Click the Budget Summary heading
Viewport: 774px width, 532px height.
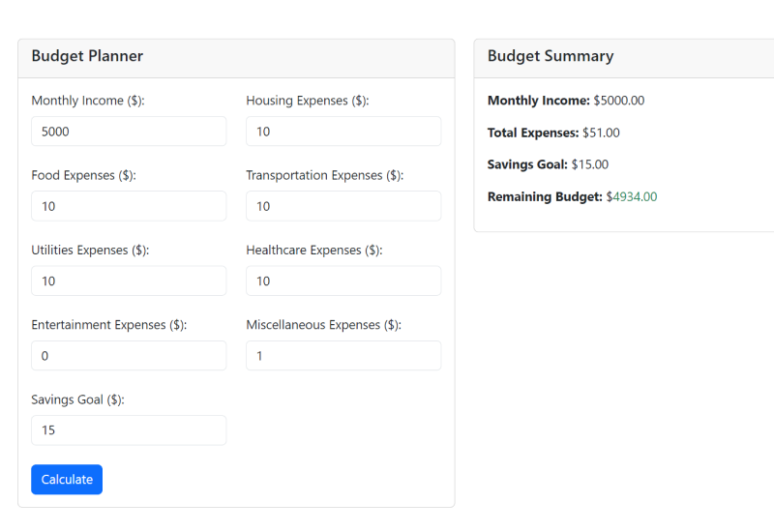point(551,56)
